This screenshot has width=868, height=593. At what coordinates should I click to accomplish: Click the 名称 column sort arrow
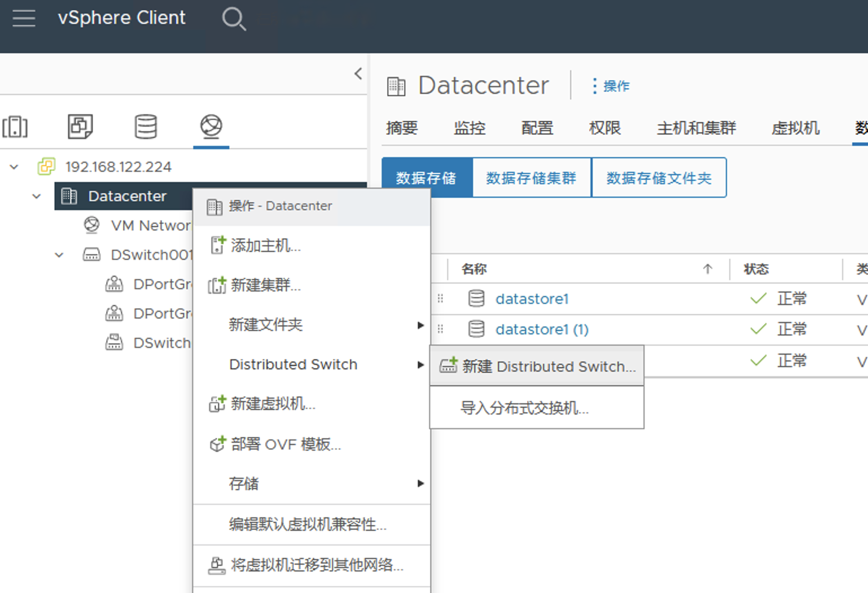(x=708, y=269)
